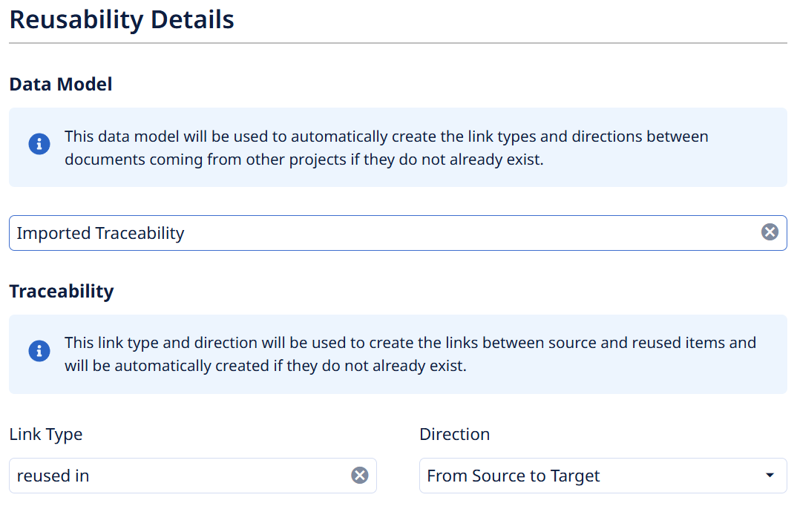Image resolution: width=797 pixels, height=532 pixels.
Task: Expand the Direction dropdown caret arrow
Action: [x=770, y=476]
